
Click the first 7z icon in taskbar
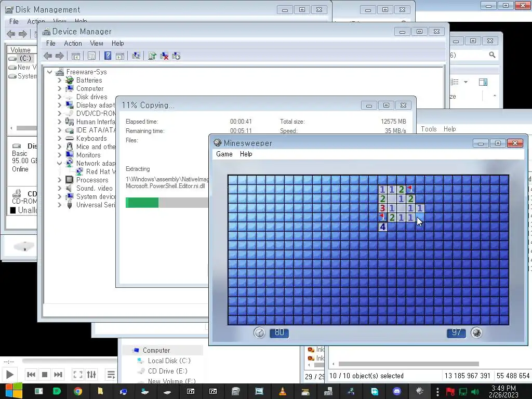tap(191, 392)
